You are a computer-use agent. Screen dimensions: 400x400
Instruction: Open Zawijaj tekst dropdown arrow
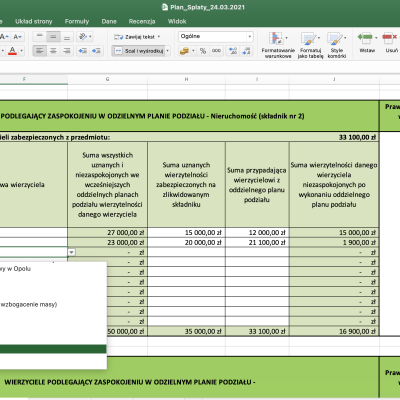pos(159,37)
